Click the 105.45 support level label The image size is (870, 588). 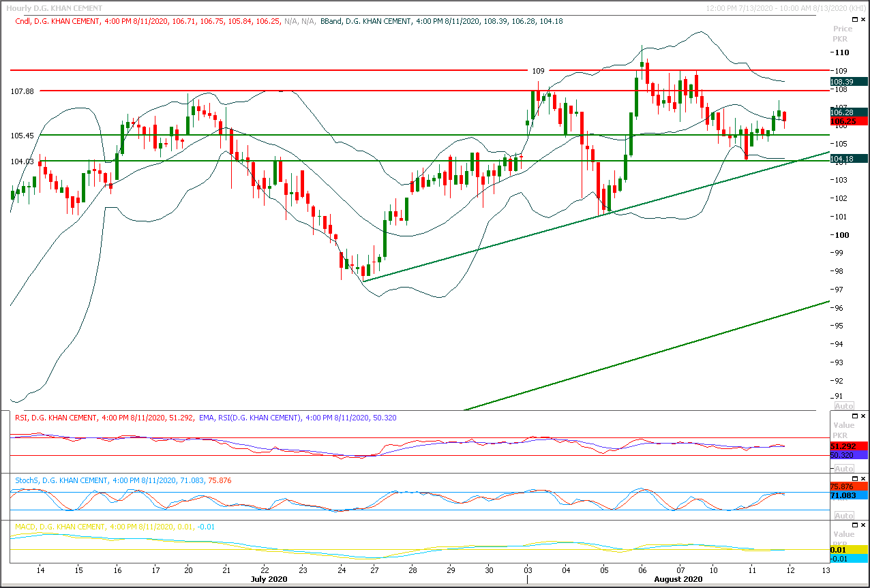23,136
